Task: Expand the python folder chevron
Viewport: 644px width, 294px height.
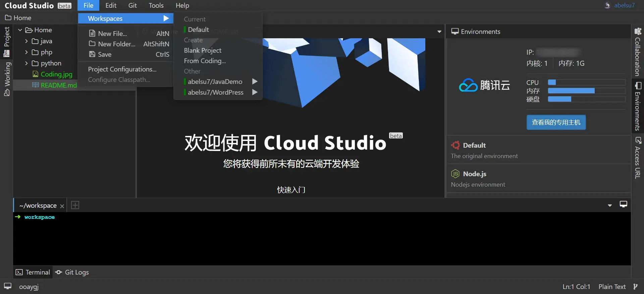Action: pos(26,63)
